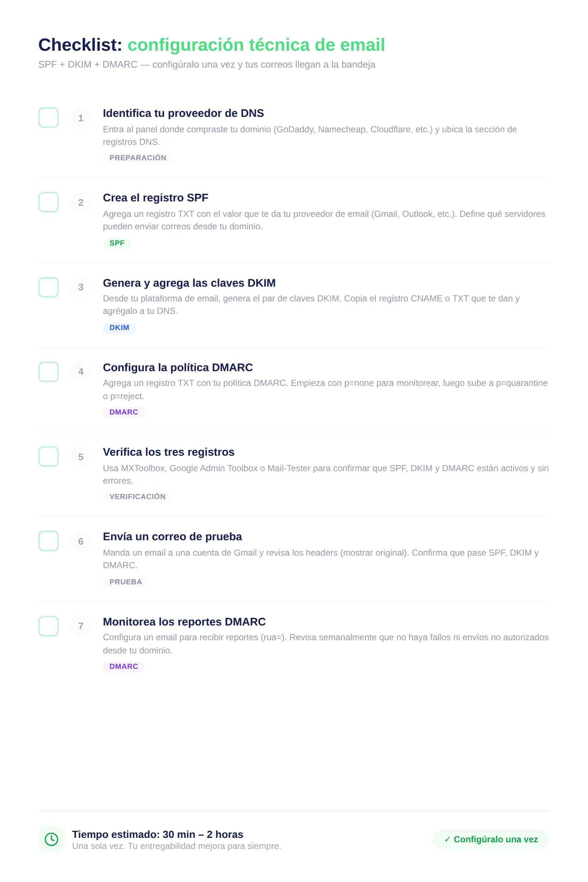Click the step 3 number circle
The image size is (588, 882).
pyautogui.click(x=80, y=287)
